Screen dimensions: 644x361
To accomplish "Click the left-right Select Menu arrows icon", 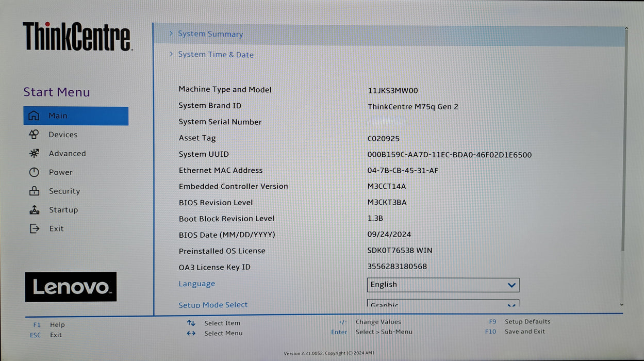I will click(x=191, y=333).
